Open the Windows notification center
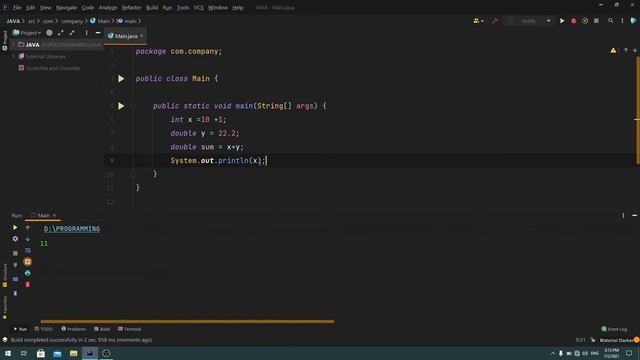The height and width of the screenshot is (360, 640). [x=629, y=353]
